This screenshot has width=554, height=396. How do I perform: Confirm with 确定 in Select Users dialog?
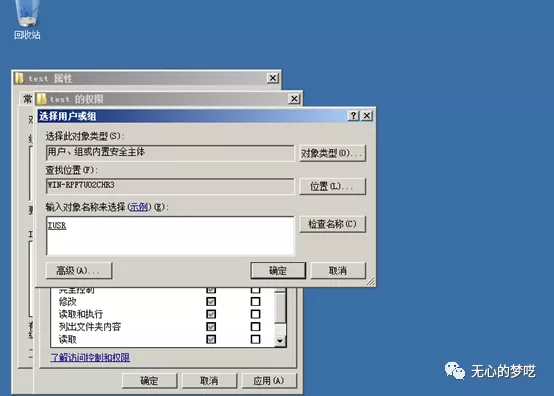coord(278,271)
